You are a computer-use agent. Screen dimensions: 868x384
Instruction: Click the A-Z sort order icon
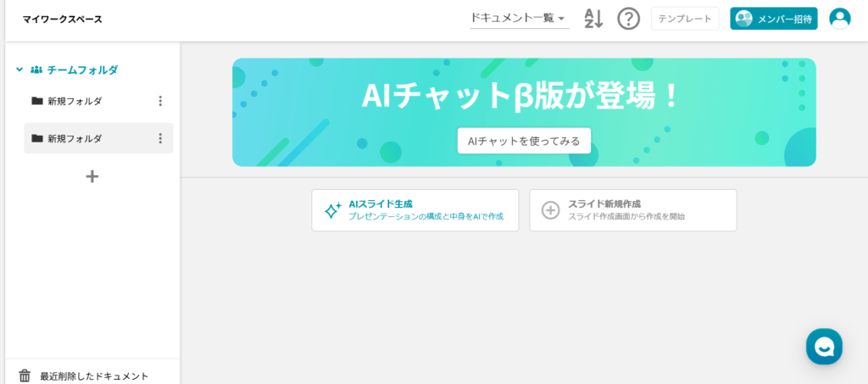click(x=593, y=19)
